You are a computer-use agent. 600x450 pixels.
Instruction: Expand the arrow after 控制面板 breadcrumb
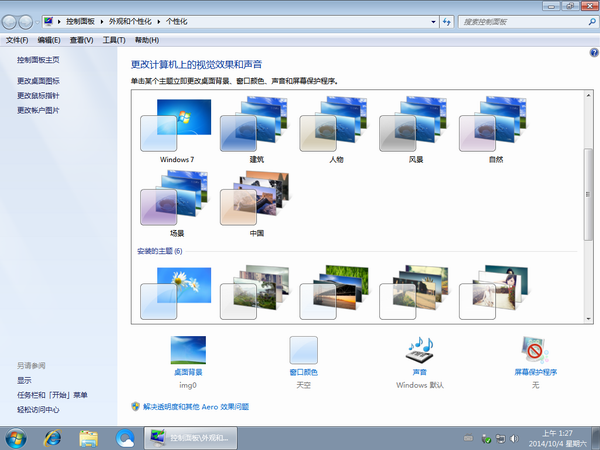(x=102, y=22)
